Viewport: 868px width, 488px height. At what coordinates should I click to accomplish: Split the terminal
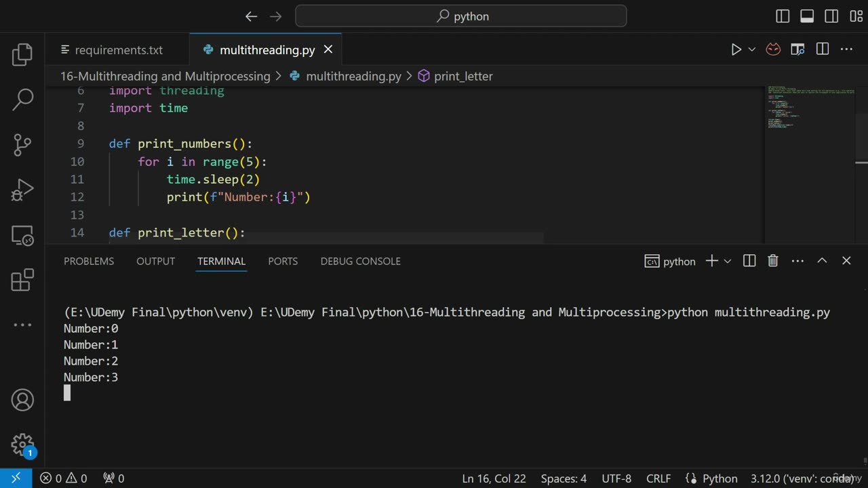(749, 261)
